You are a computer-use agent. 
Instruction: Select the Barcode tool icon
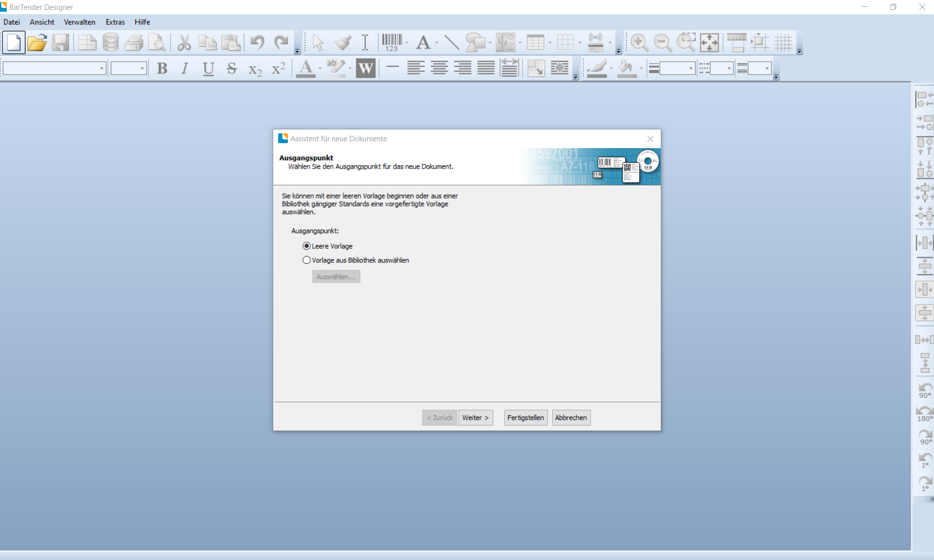coord(391,43)
